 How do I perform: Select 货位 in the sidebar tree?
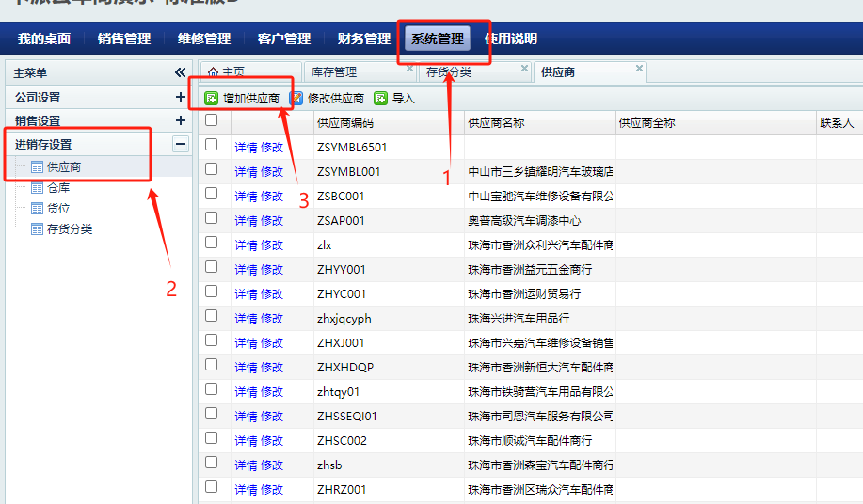coord(58,209)
